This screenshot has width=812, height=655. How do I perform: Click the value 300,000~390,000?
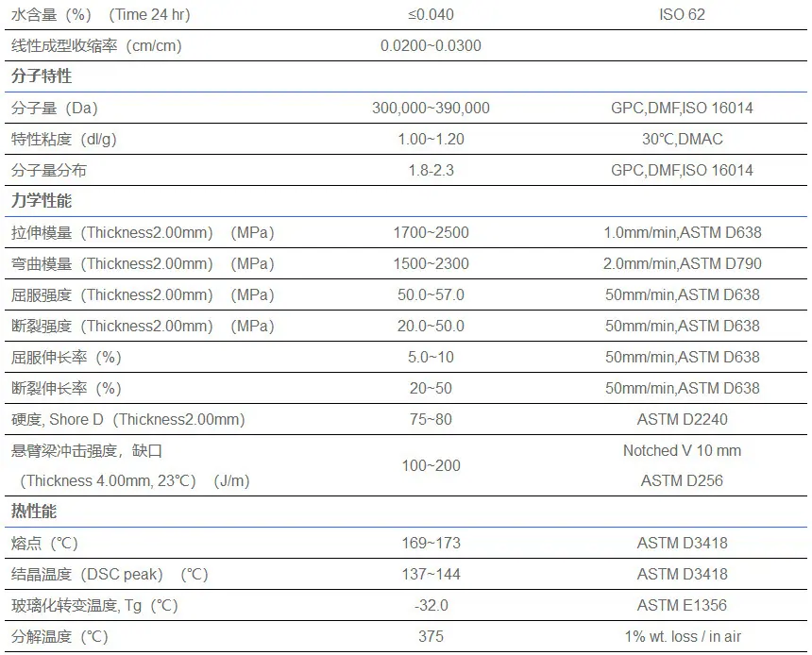point(431,109)
